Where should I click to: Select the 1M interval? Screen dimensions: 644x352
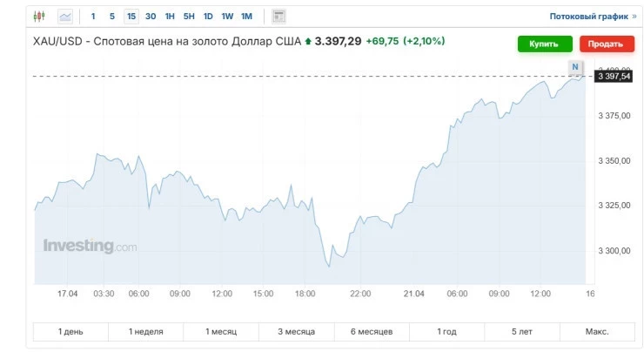(x=246, y=17)
